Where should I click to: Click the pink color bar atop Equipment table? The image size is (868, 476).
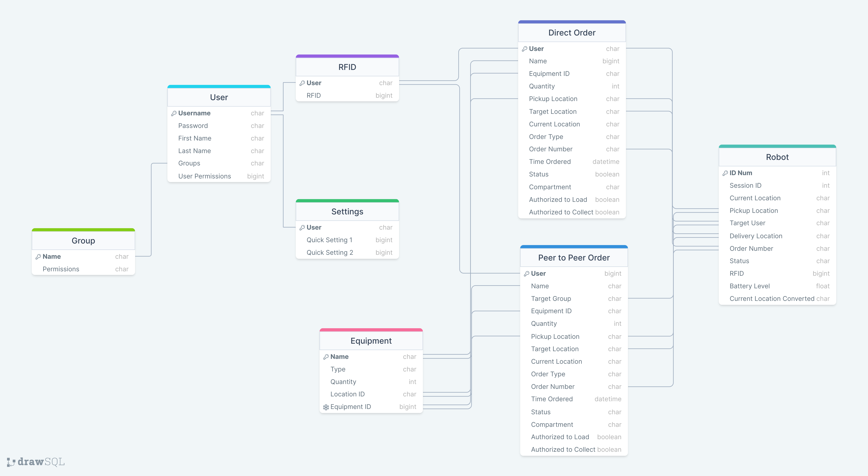(371, 329)
